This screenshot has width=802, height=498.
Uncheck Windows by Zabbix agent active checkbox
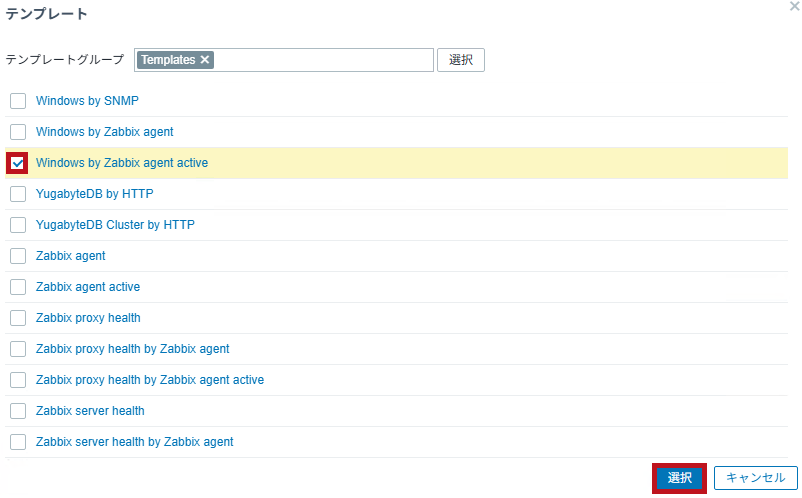[x=18, y=163]
